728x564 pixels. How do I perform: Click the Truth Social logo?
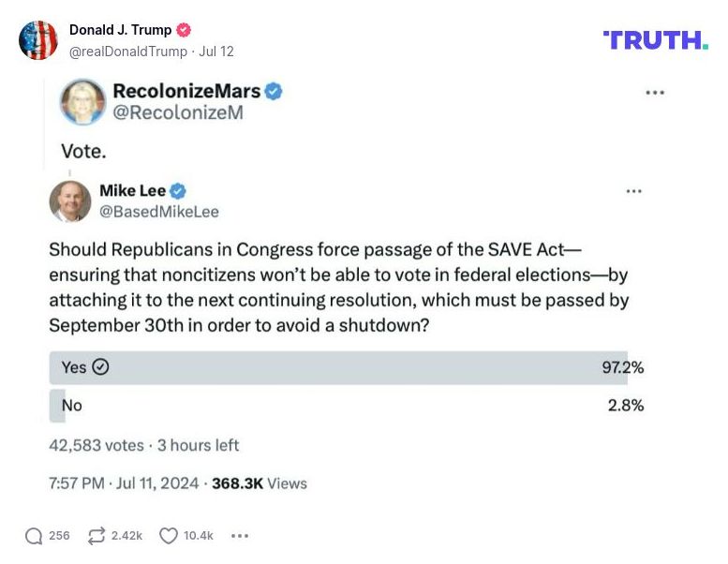[x=655, y=40]
